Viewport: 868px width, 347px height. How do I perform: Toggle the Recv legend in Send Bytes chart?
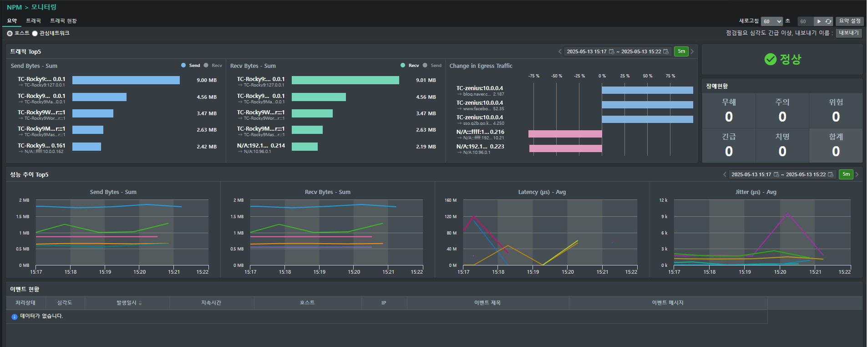[213, 66]
